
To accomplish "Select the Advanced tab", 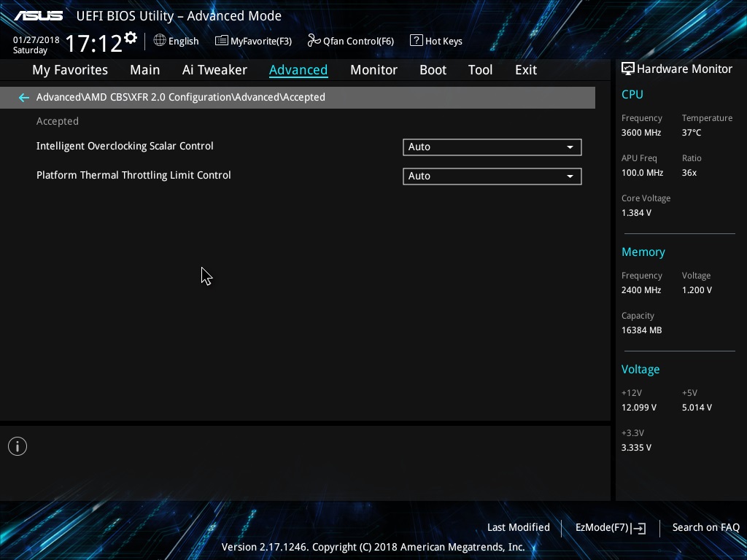I will coord(298,70).
